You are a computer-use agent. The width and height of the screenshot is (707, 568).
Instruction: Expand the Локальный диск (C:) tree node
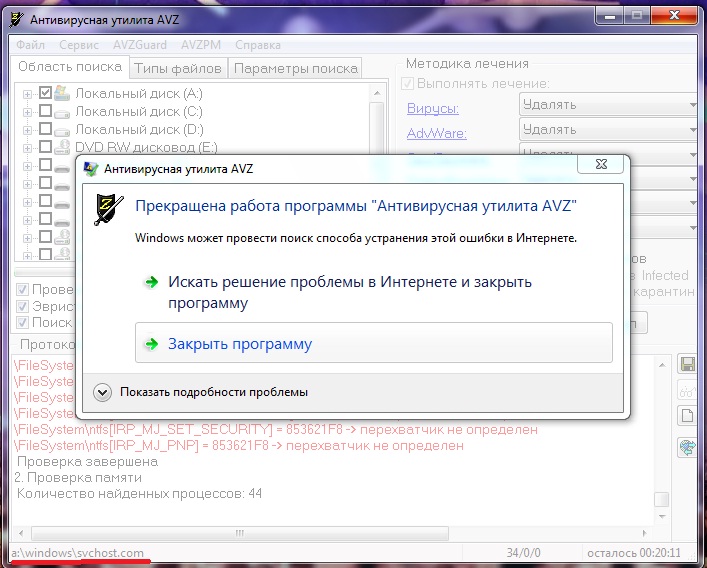point(28,112)
